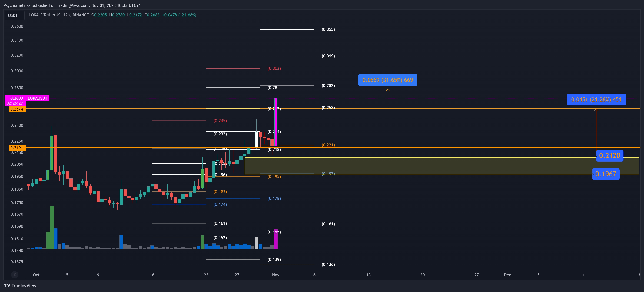The width and height of the screenshot is (644, 292).
Task: Click the (0.232) level label
Action: (220, 134)
